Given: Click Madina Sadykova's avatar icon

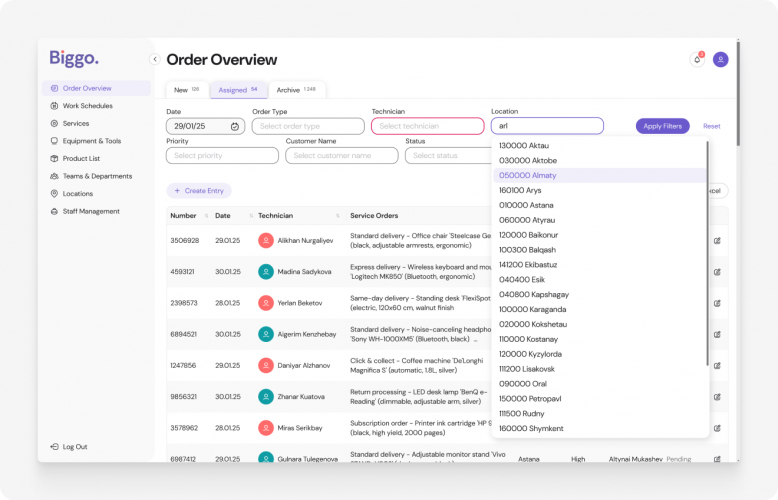Looking at the screenshot, I should pyautogui.click(x=266, y=272).
